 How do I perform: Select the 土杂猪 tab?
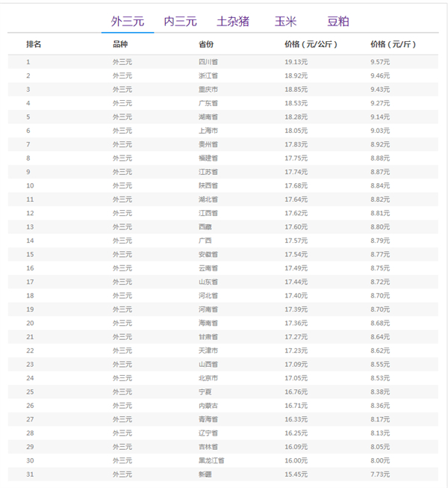[233, 22]
